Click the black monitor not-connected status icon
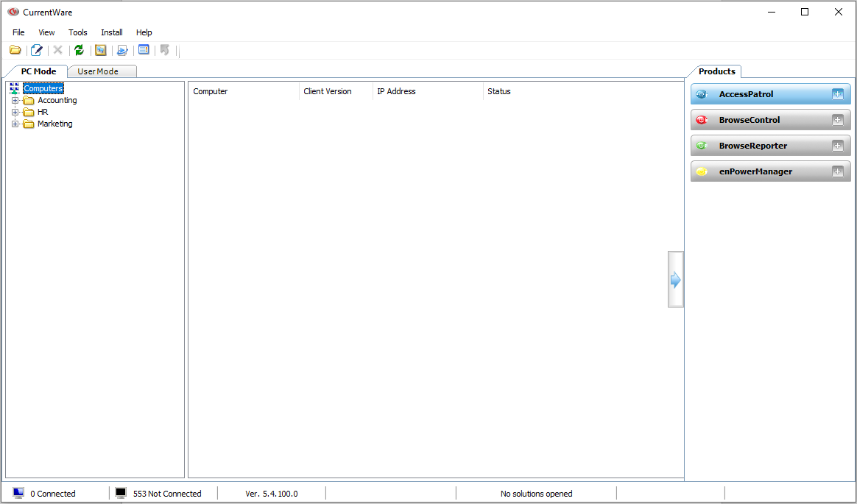Image resolution: width=857 pixels, height=504 pixels. pos(121,493)
